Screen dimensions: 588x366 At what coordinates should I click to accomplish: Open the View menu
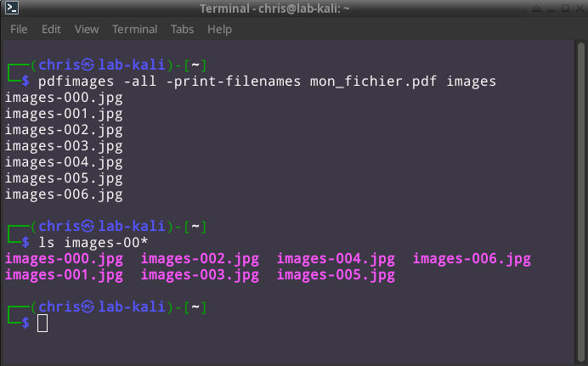click(x=87, y=29)
